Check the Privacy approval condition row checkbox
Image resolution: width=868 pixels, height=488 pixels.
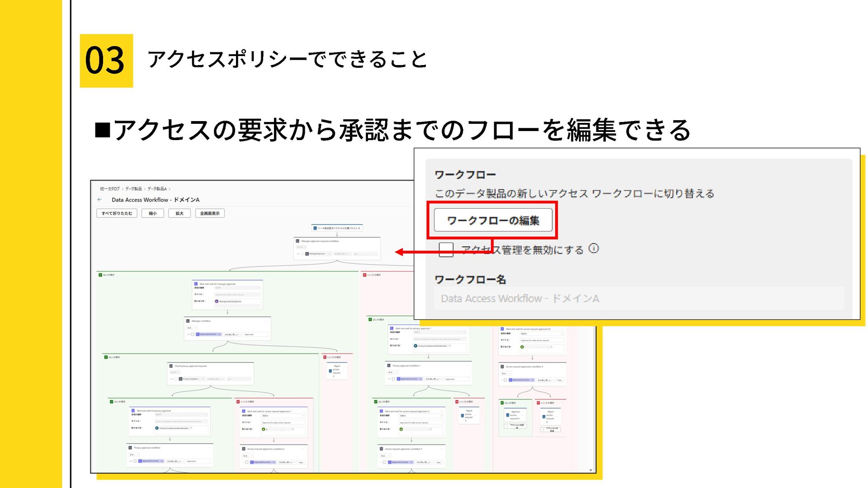click(x=135, y=461)
